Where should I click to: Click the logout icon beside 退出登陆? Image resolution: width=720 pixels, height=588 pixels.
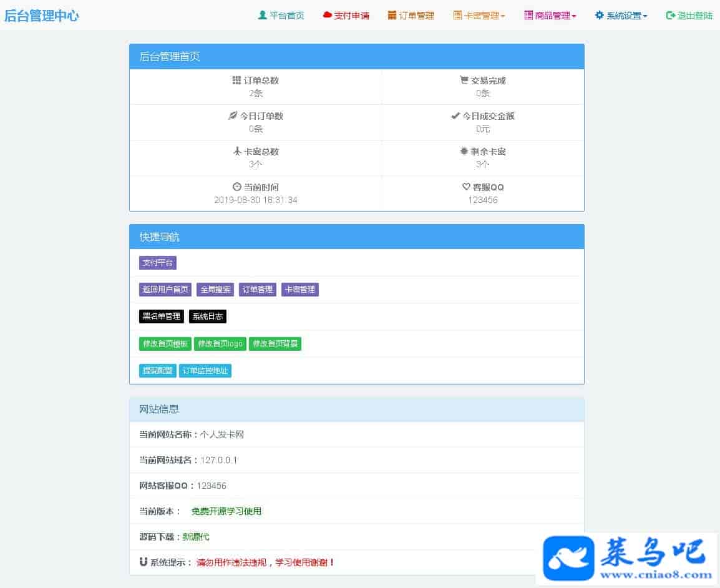point(671,16)
